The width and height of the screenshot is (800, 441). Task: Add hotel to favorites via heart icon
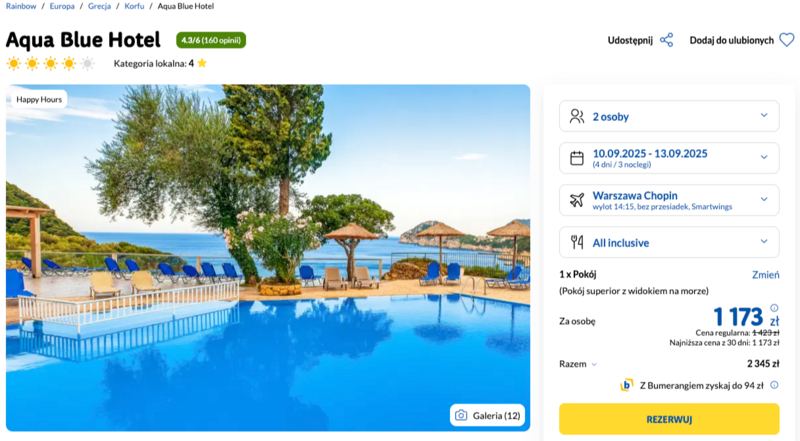click(x=787, y=40)
